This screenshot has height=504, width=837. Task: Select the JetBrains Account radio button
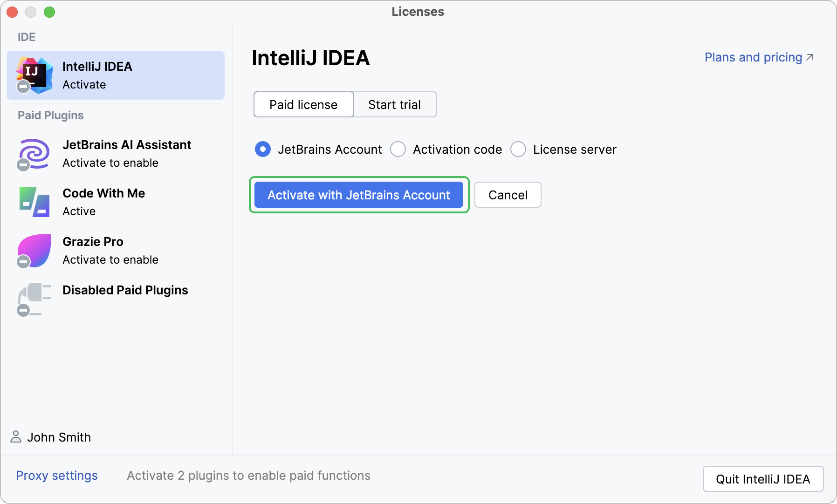click(263, 150)
